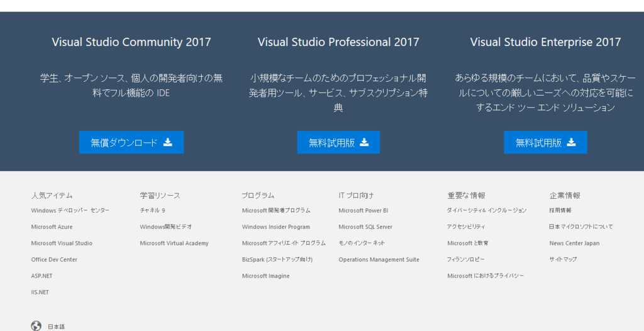This screenshot has width=644, height=331.
Task: Open the ASP.NET footer link
Action: tap(42, 276)
